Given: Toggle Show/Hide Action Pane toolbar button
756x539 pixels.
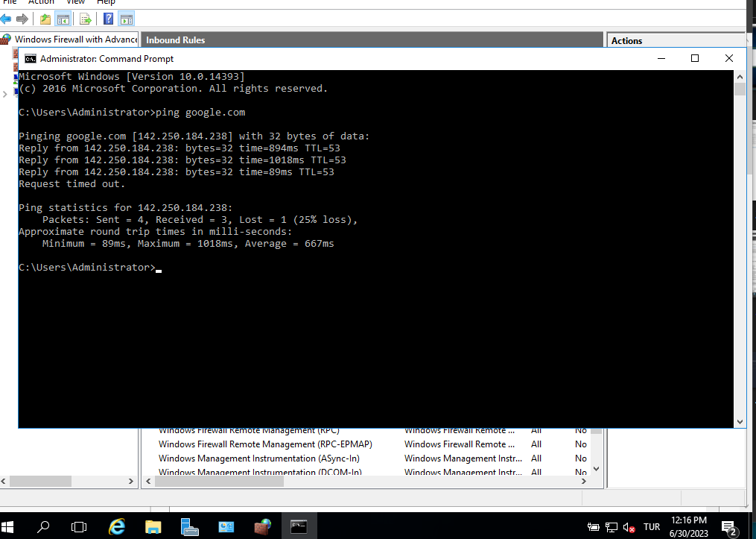Looking at the screenshot, I should click(127, 19).
